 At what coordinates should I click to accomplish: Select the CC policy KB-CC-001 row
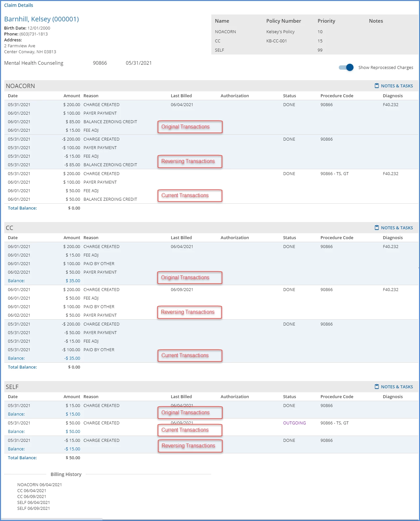pyautogui.click(x=315, y=41)
